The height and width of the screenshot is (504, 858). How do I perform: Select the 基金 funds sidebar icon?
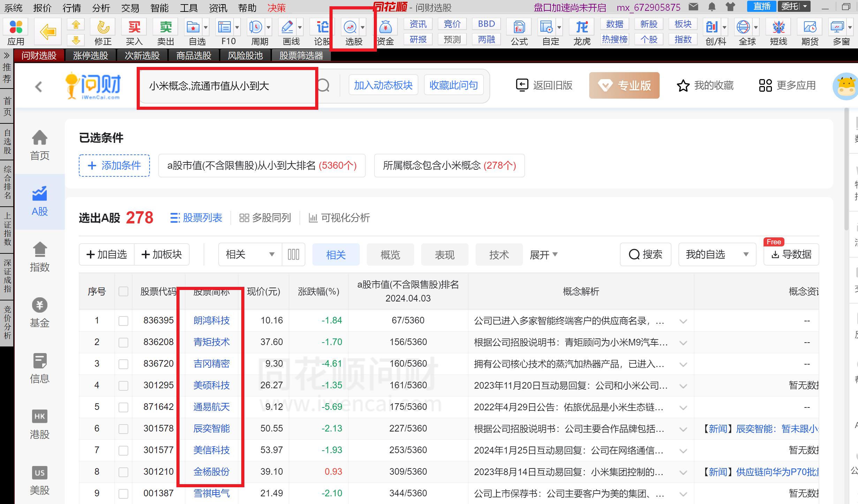coord(39,310)
